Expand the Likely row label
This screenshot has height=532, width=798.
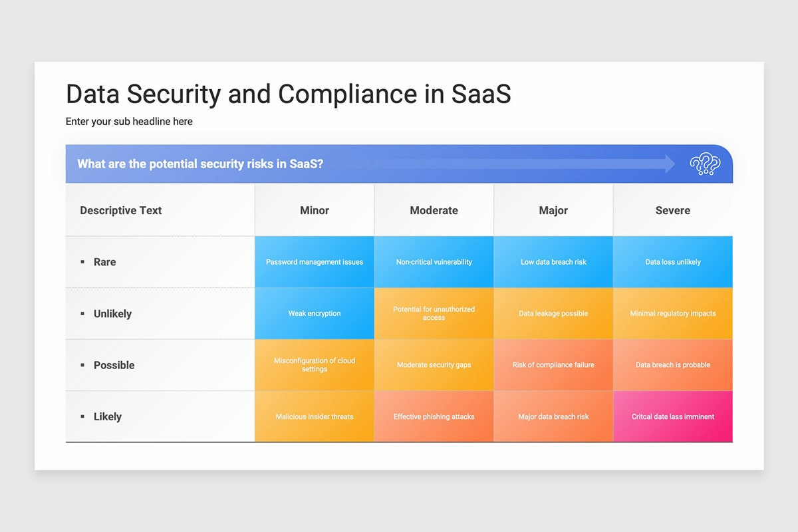tap(108, 416)
